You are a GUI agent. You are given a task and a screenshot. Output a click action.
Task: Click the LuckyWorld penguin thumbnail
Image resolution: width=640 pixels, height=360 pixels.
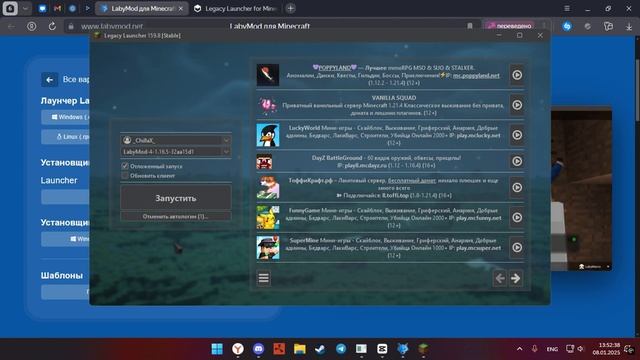268,135
